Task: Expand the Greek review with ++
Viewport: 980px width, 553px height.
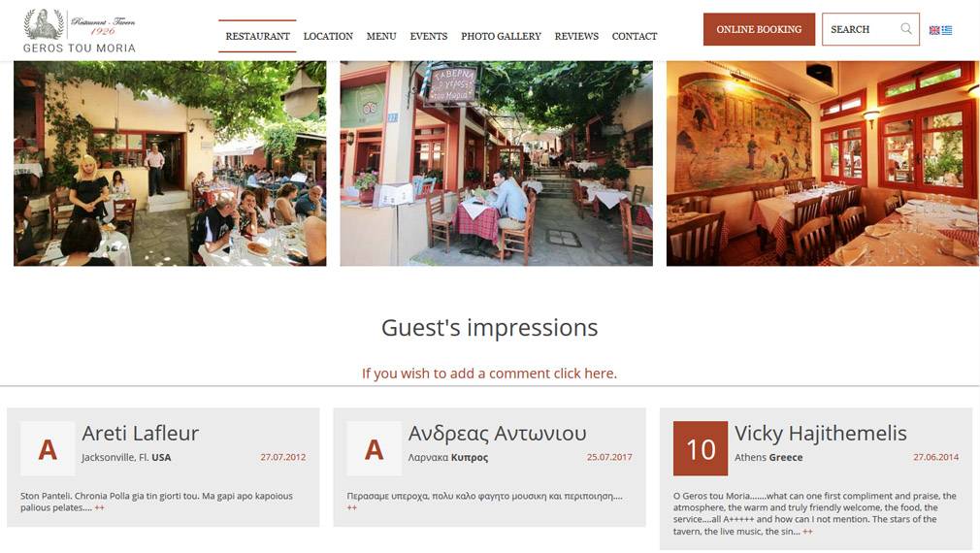Action: coord(352,508)
